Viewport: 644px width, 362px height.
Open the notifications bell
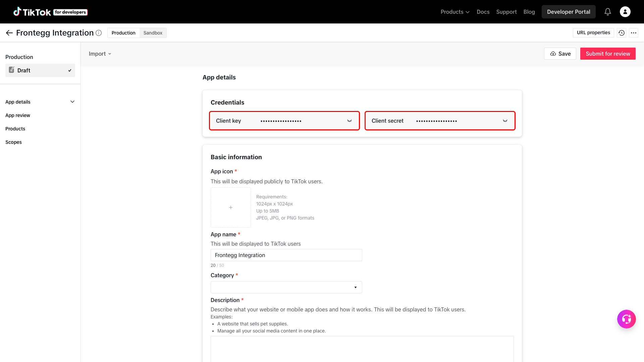tap(608, 12)
